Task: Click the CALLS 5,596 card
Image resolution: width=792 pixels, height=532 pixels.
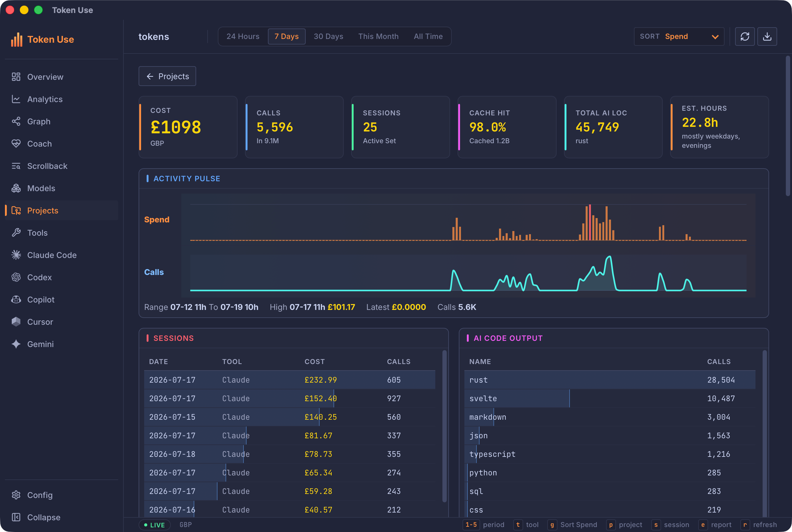Action: [x=294, y=127]
